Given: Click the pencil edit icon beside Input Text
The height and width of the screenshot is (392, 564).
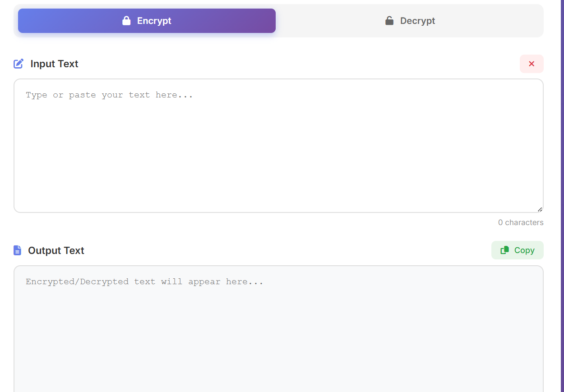Looking at the screenshot, I should (18, 64).
